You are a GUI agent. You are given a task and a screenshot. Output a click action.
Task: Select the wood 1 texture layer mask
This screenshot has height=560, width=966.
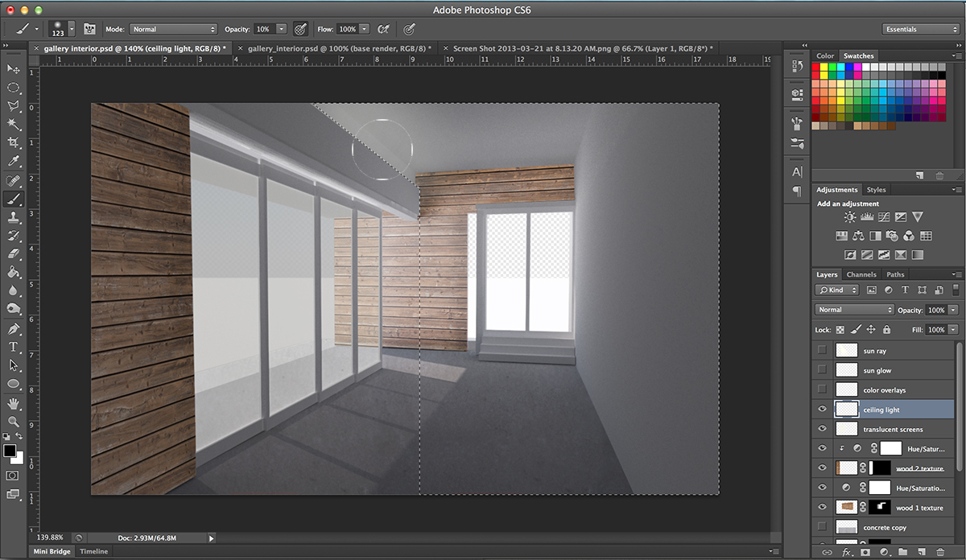tap(880, 507)
